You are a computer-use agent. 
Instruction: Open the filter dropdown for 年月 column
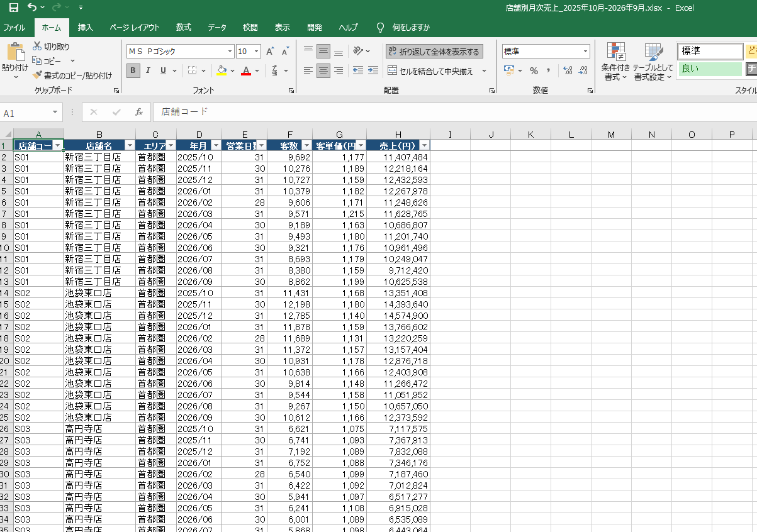tap(215, 145)
